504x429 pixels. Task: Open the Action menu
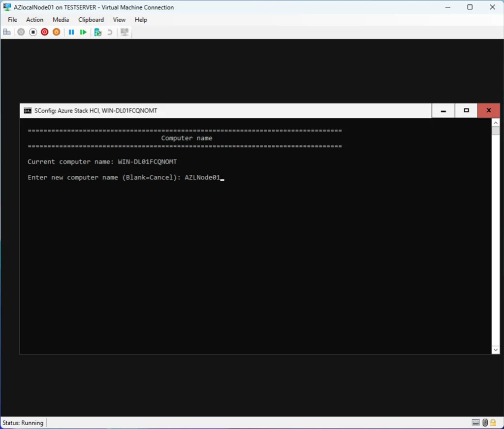click(34, 20)
